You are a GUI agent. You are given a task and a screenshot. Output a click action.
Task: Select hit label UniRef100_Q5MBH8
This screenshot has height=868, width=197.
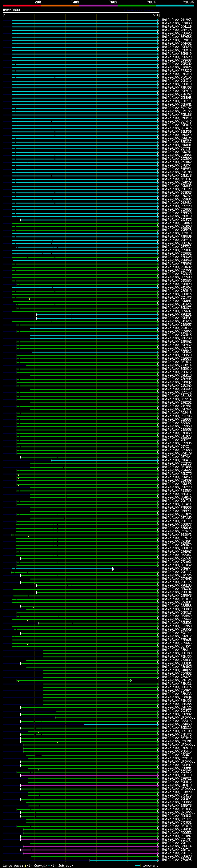click(x=177, y=98)
